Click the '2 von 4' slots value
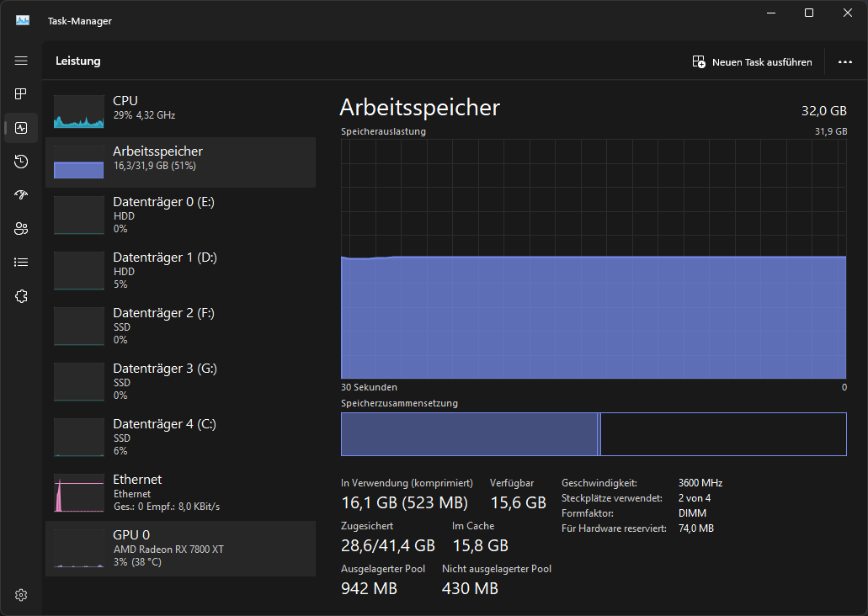The width and height of the screenshot is (868, 616). [695, 498]
